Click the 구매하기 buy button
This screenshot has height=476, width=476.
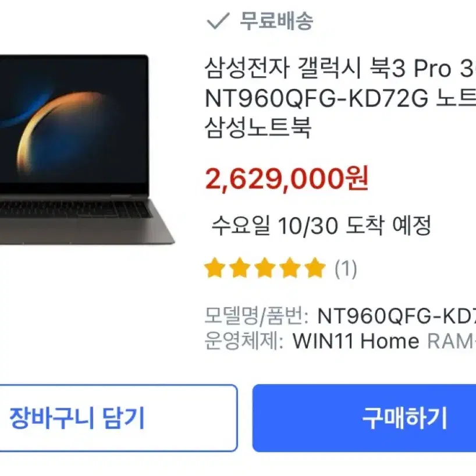click(364, 418)
